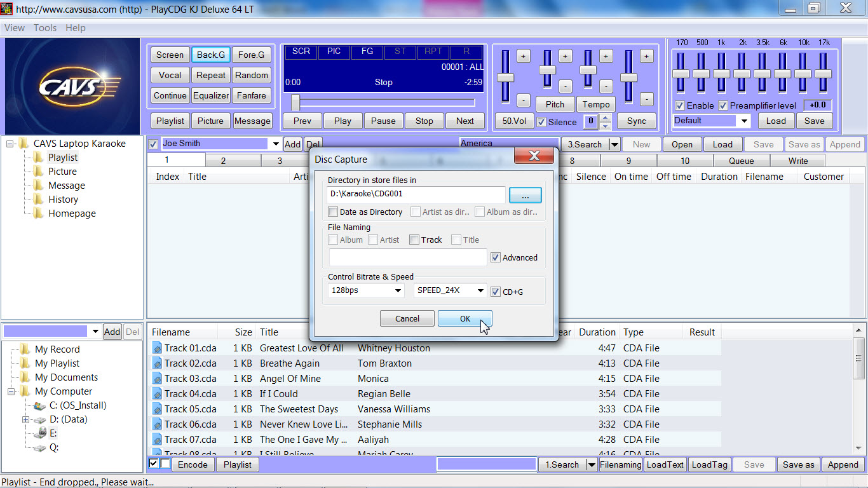Click the PlayCDG application icon in title bar
The width and height of the screenshot is (868, 488).
[7, 9]
